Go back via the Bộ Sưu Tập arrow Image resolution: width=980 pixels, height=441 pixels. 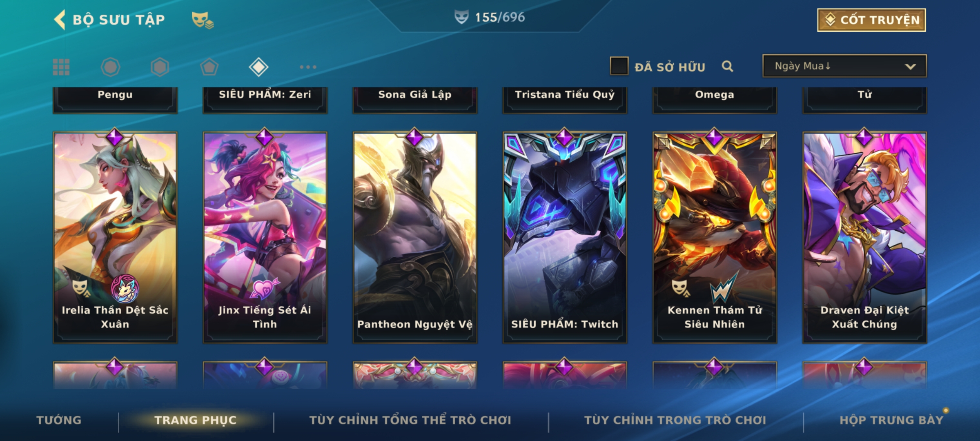tap(60, 20)
